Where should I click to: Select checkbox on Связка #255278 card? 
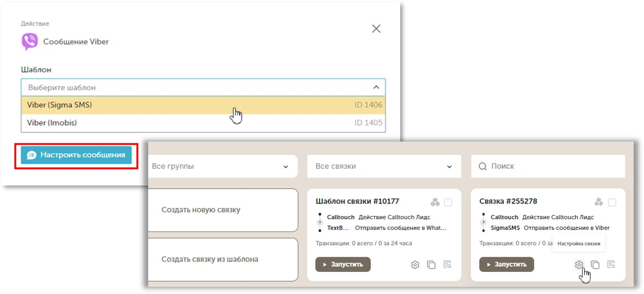612,203
